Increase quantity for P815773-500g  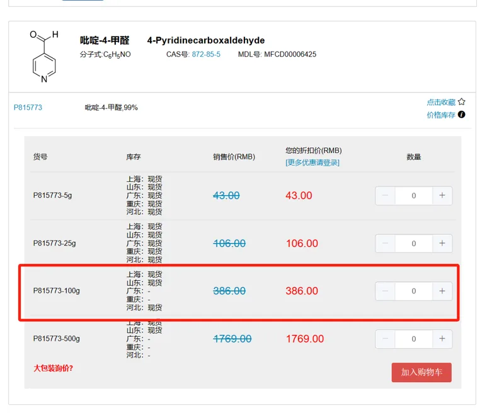point(442,339)
